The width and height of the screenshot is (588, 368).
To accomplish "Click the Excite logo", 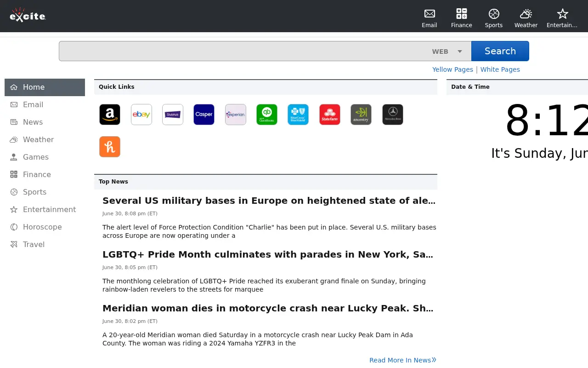I will click(28, 15).
